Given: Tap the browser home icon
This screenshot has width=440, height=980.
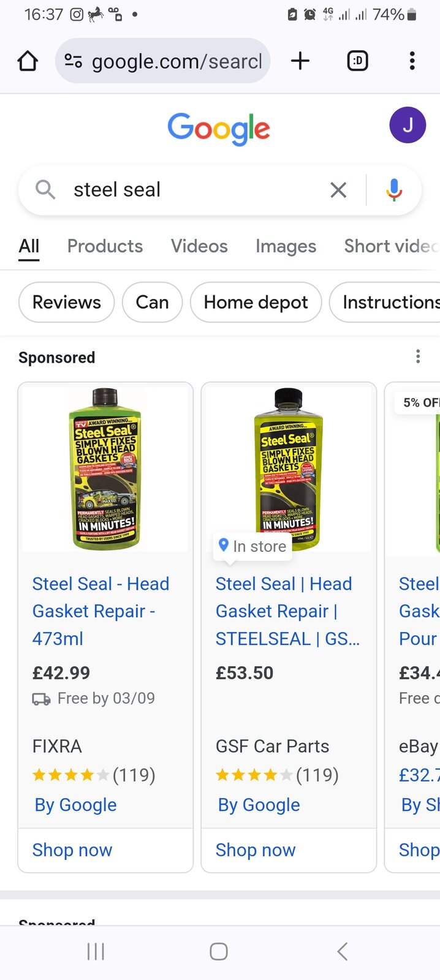Looking at the screenshot, I should click(28, 61).
